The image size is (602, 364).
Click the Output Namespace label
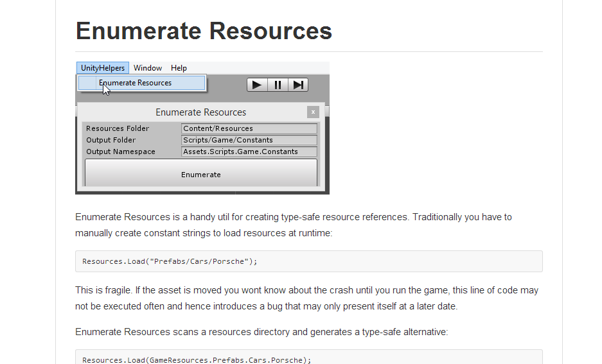click(x=121, y=152)
